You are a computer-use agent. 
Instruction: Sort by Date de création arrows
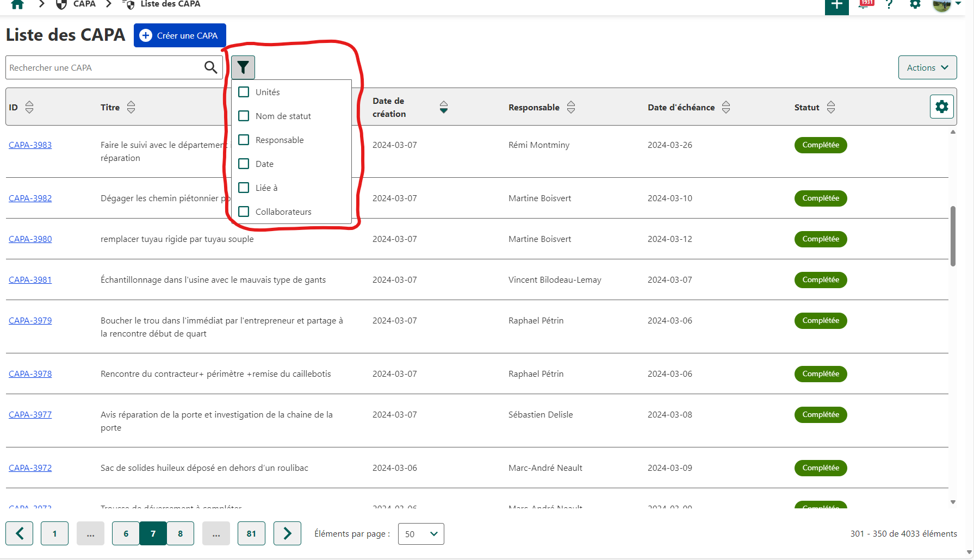444,107
